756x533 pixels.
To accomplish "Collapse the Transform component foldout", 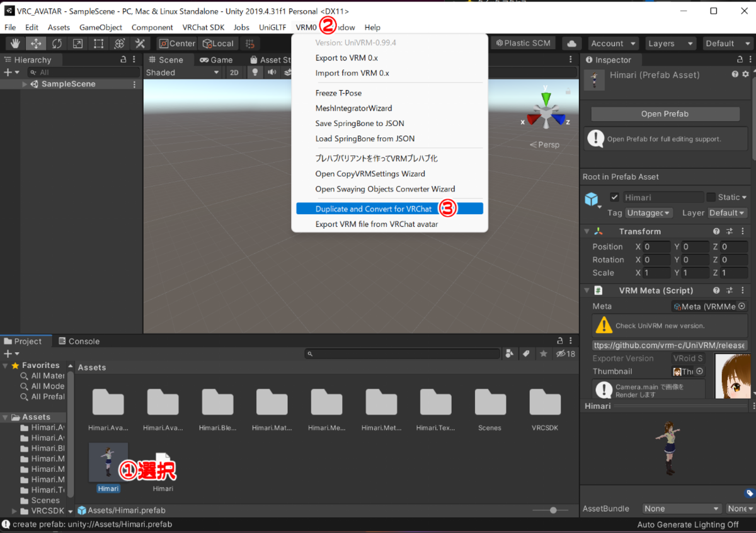I will coord(587,231).
